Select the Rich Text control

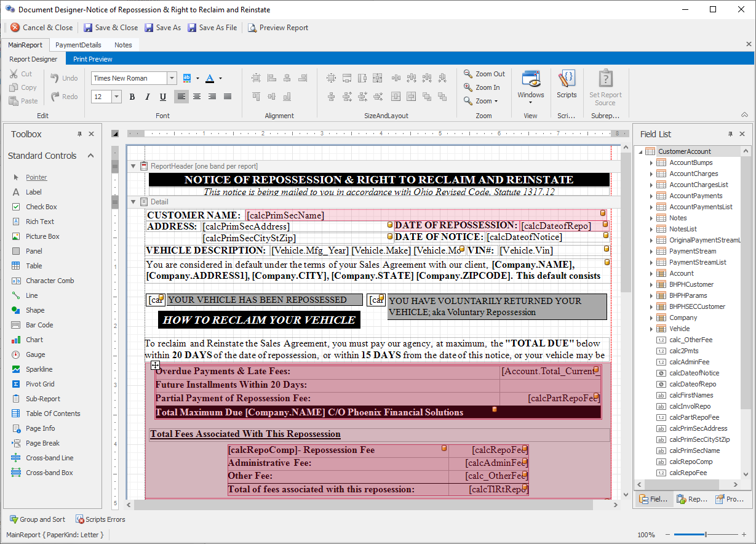pyautogui.click(x=40, y=222)
